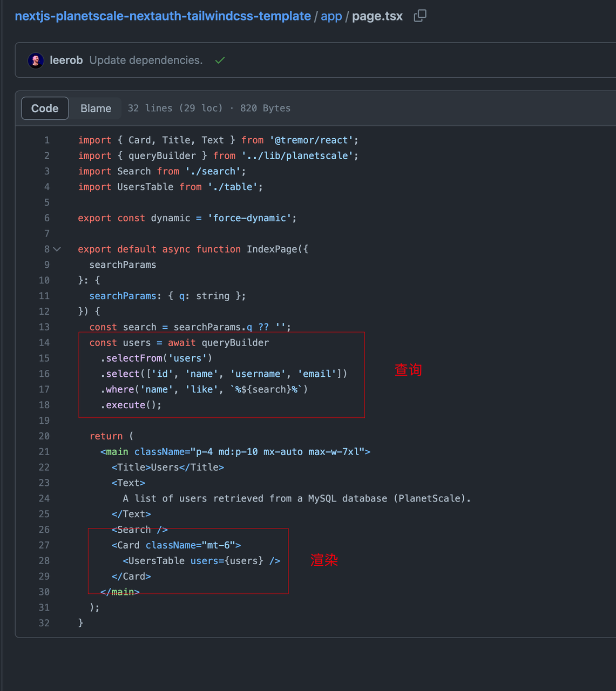Image resolution: width=616 pixels, height=691 pixels.
Task: Click the 'force-dynamic' string value
Action: point(249,218)
